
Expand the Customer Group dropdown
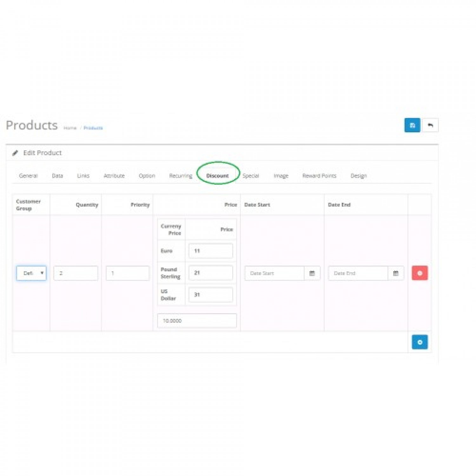[x=31, y=273]
